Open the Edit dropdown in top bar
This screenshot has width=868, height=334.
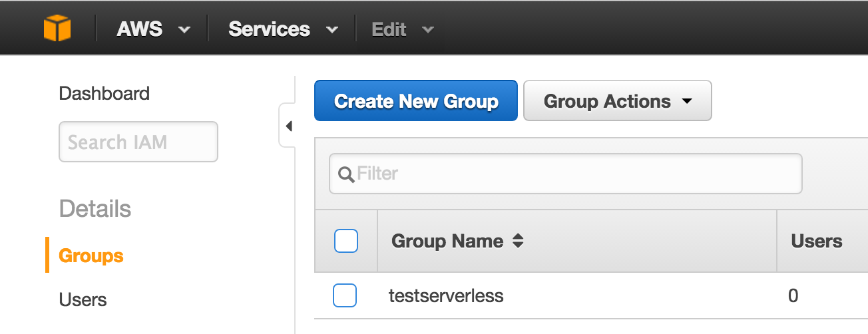[x=403, y=29]
